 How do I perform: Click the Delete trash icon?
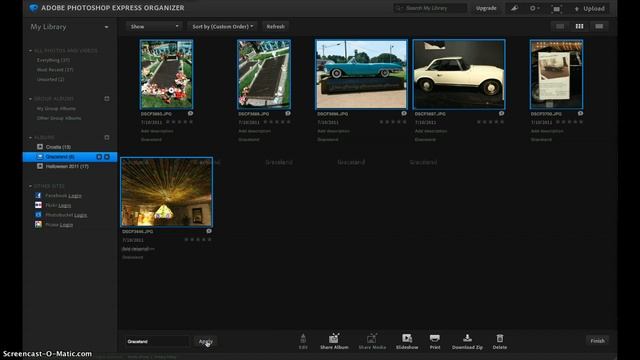pos(500,338)
